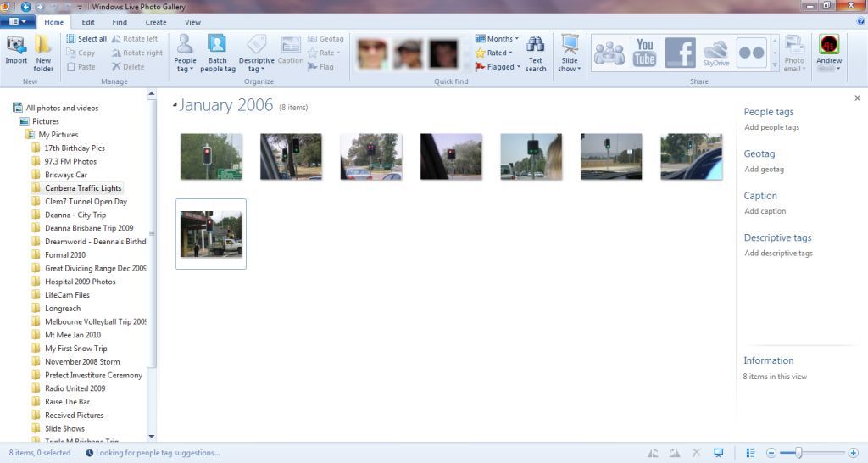Click the Photo email button
868x463 pixels.
click(794, 53)
